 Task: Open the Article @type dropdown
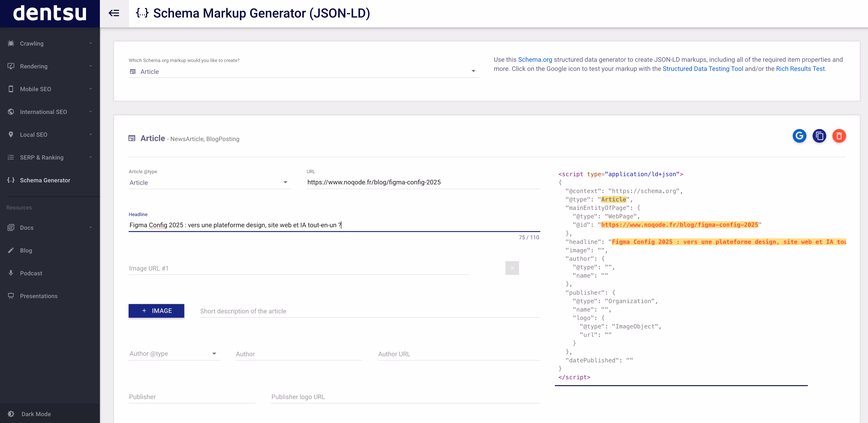click(209, 183)
